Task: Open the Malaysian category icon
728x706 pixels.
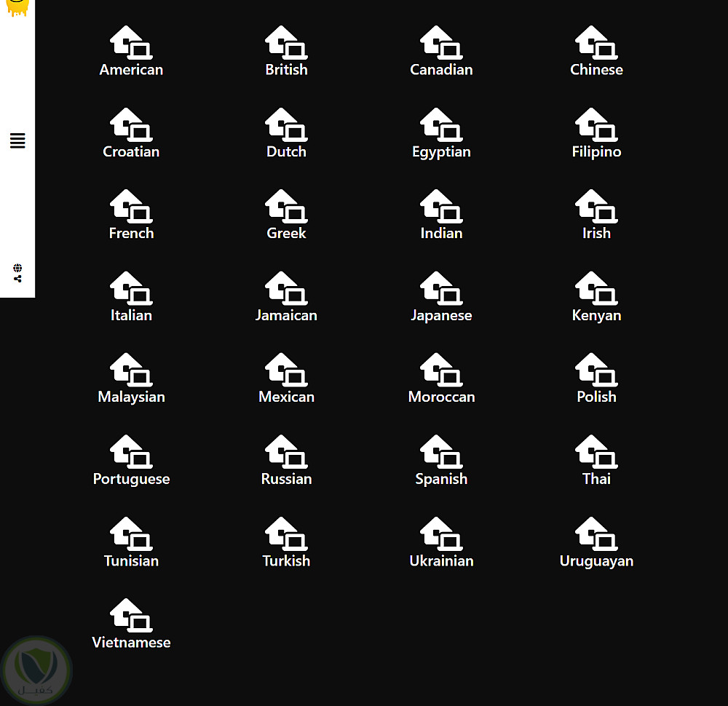Action: [131, 370]
